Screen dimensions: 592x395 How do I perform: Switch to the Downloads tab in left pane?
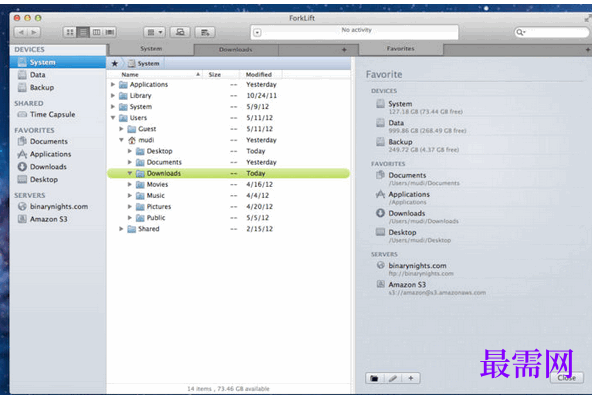(236, 49)
